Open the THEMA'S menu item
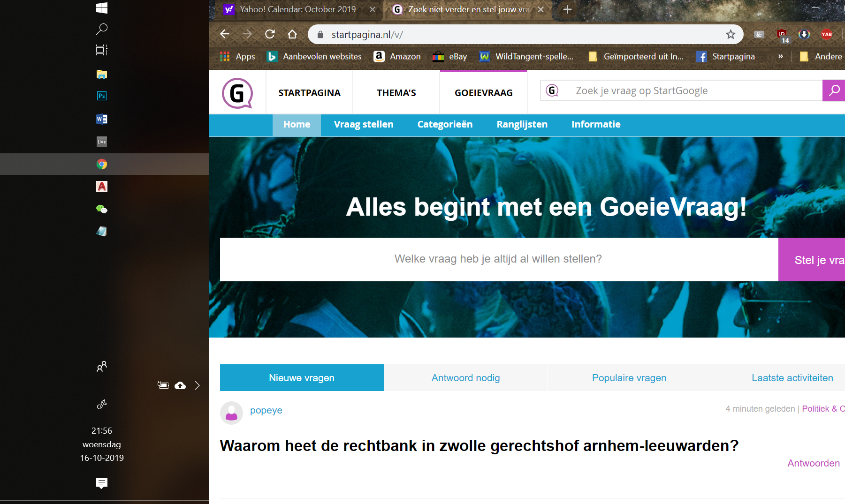The width and height of the screenshot is (845, 504). pyautogui.click(x=396, y=92)
